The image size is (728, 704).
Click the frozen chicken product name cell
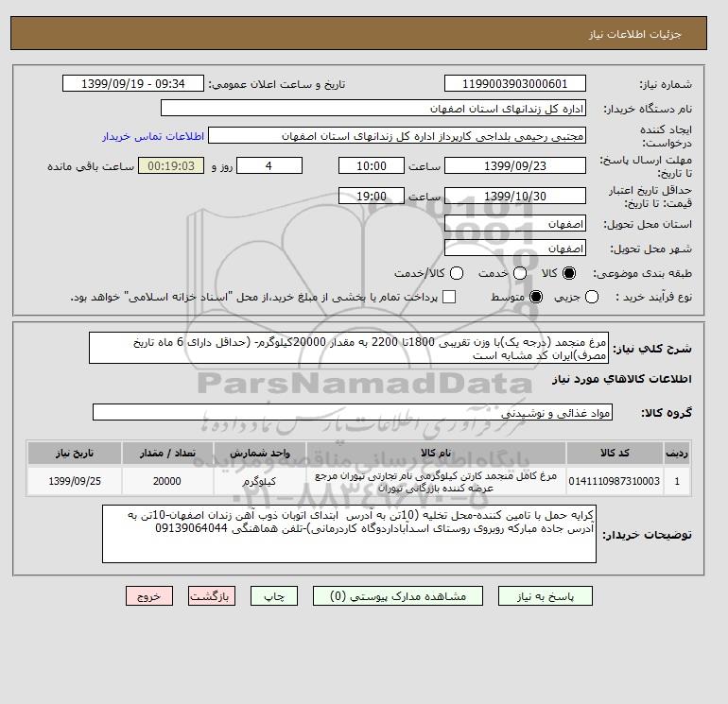point(436,482)
